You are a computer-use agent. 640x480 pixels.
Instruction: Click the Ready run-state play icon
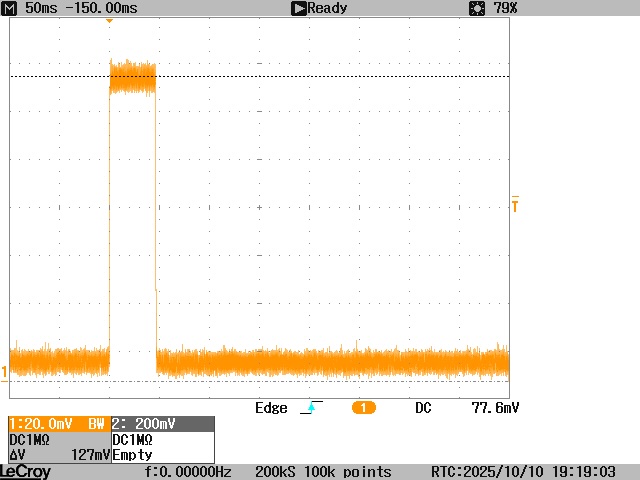point(298,8)
